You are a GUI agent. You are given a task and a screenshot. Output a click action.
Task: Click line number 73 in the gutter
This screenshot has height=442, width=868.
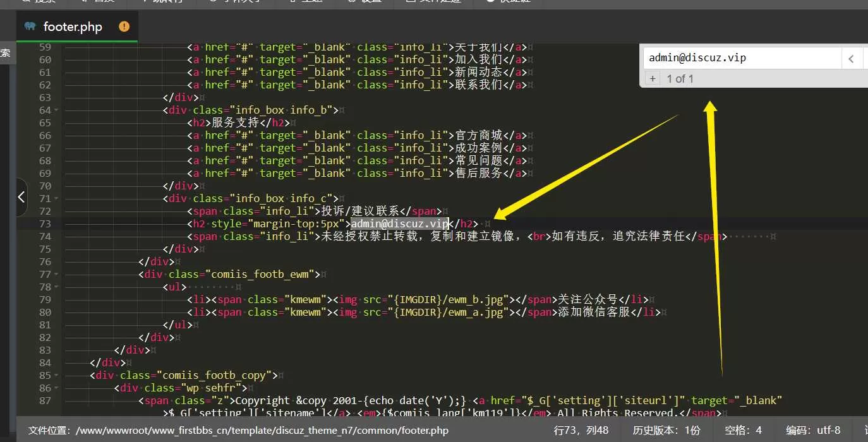pyautogui.click(x=45, y=224)
